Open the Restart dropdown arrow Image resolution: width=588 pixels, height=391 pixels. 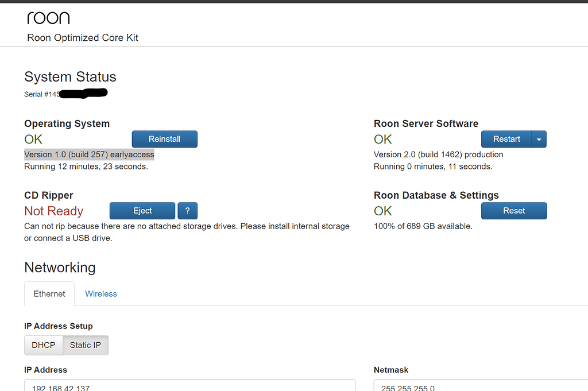[539, 139]
